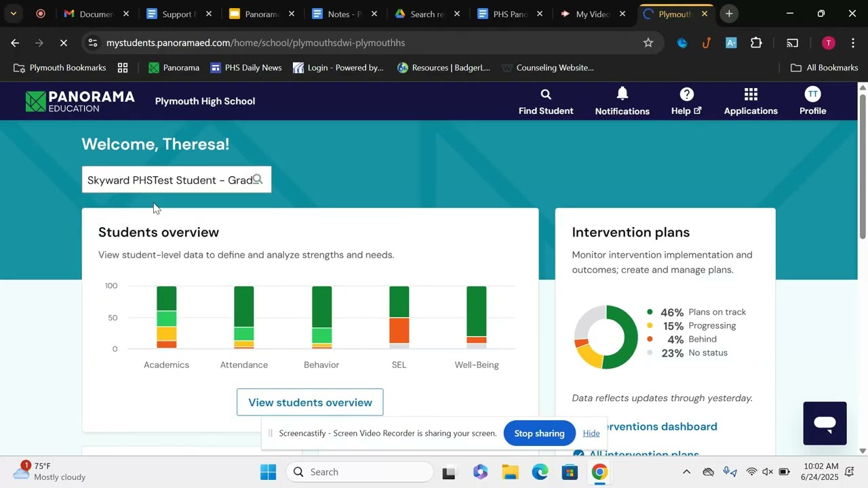The width and height of the screenshot is (868, 488).
Task: Click the Plymouth High School header text
Action: tap(205, 101)
